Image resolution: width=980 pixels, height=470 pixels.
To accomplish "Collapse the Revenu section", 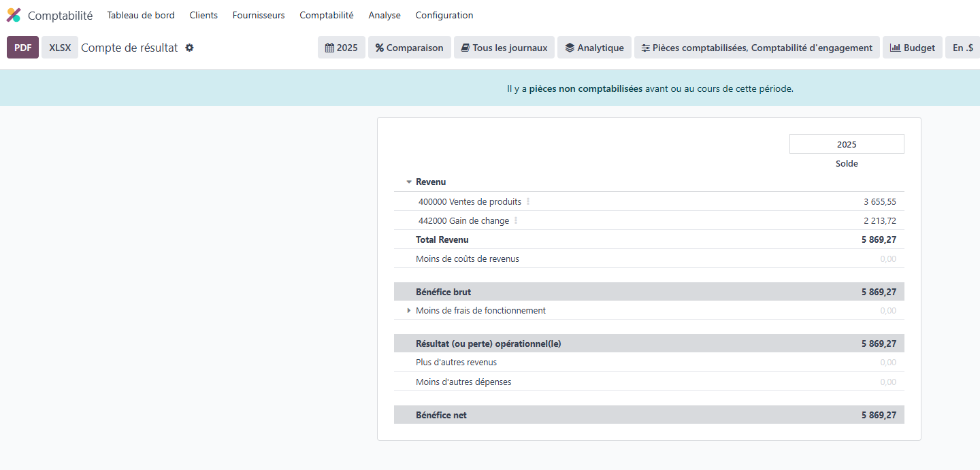I will 409,182.
